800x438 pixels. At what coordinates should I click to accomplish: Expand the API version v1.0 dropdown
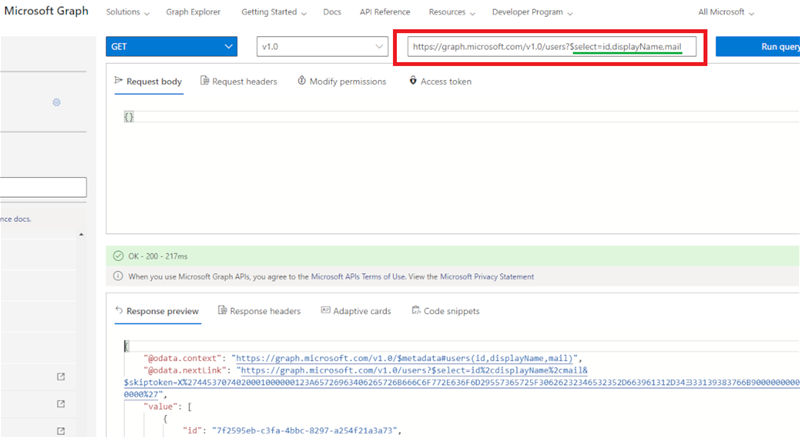pyautogui.click(x=321, y=47)
